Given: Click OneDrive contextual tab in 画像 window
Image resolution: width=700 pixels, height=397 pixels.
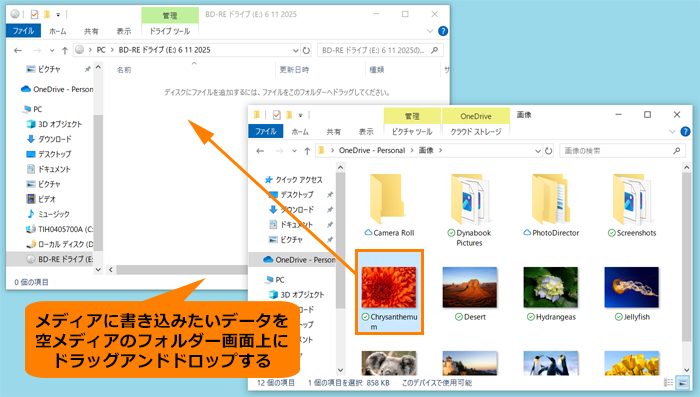Looking at the screenshot, I should 476,116.
